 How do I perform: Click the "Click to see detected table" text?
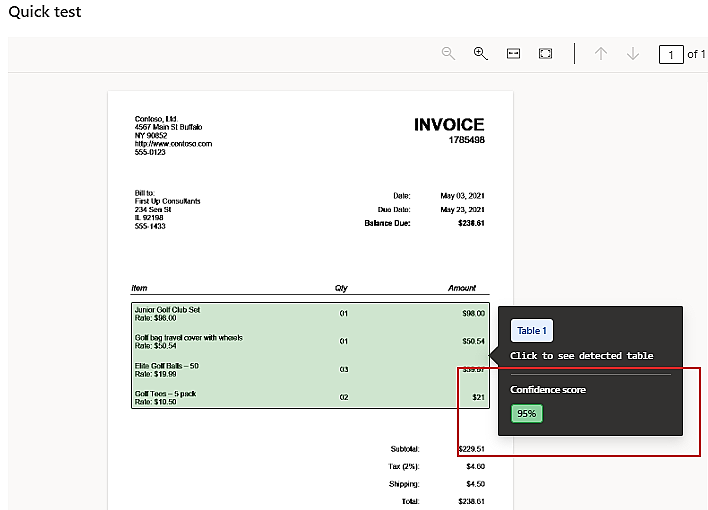tap(581, 356)
